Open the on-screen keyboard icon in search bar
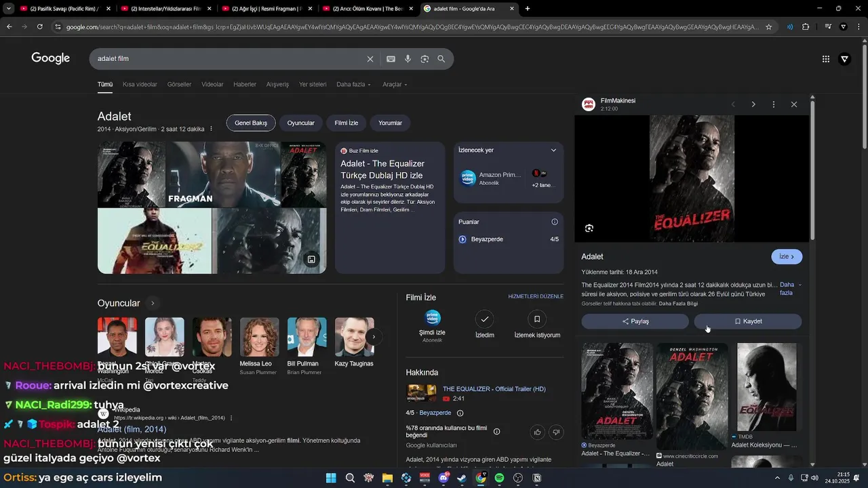Image resolution: width=868 pixels, height=488 pixels. 391,59
